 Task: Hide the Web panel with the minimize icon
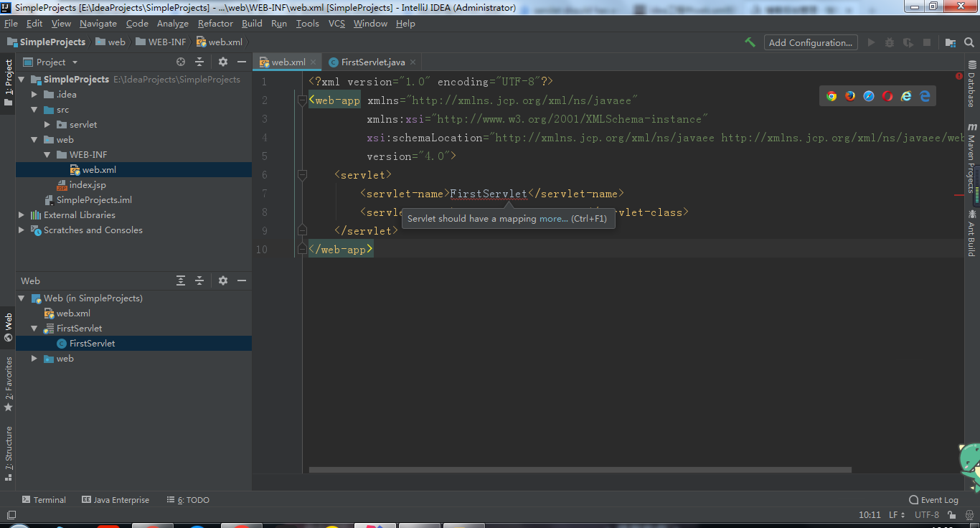242,280
